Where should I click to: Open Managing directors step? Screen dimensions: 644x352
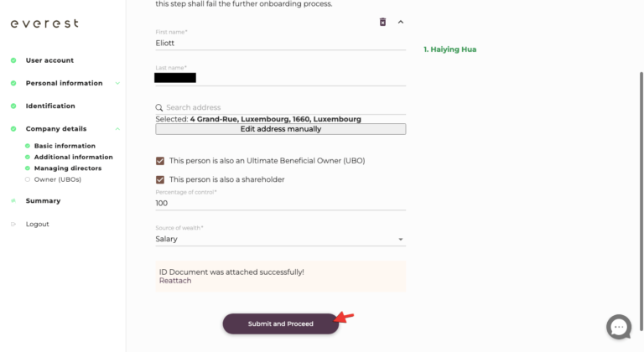[x=68, y=168]
